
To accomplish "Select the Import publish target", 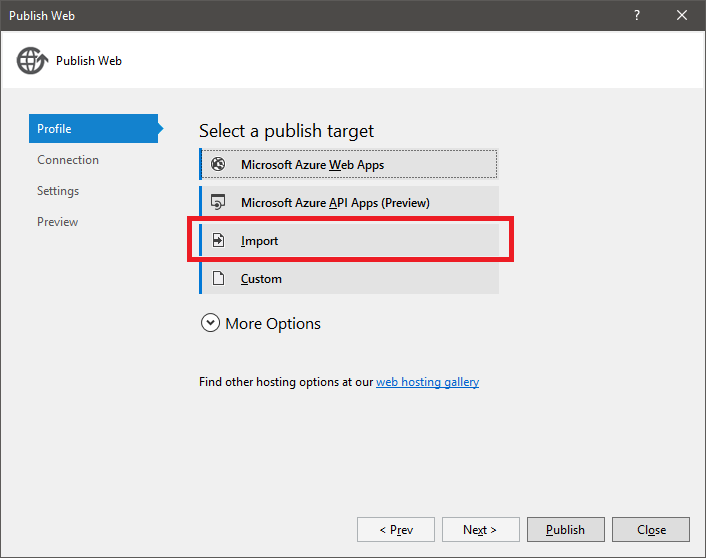I will pos(349,240).
